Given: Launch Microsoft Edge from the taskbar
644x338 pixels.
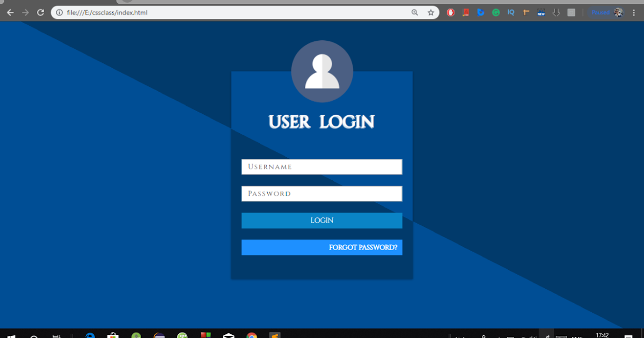Looking at the screenshot, I should coord(90,335).
